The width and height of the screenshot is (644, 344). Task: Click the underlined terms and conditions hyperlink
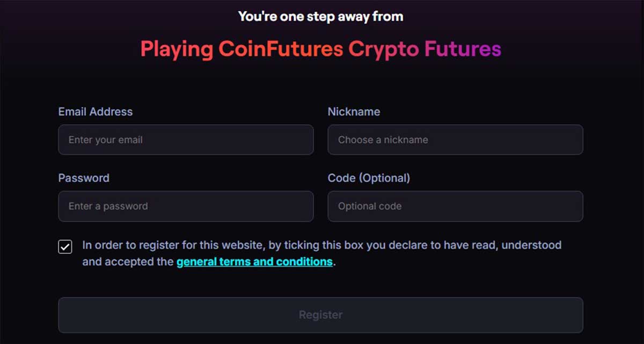[254, 261]
